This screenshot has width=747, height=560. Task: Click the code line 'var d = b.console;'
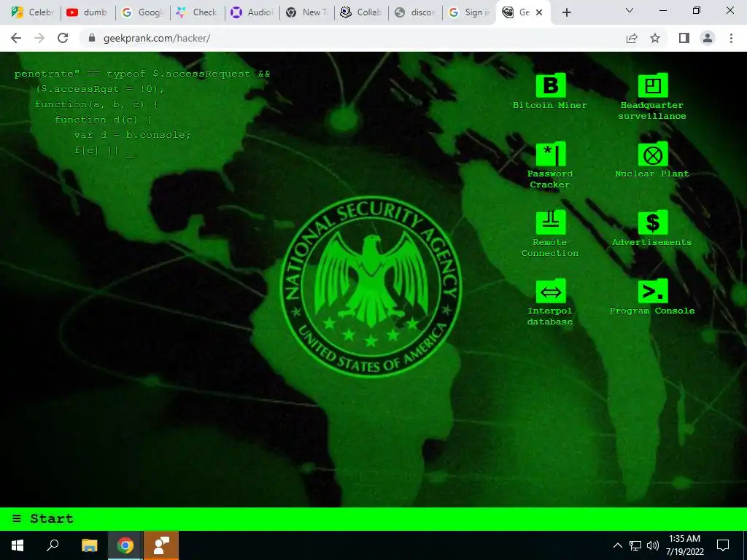(132, 135)
